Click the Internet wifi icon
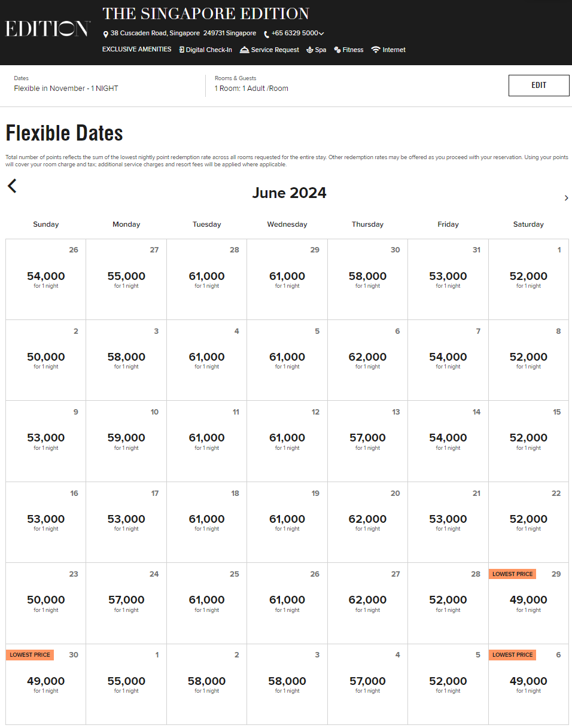Viewport: 572px width, 728px height. (x=376, y=50)
